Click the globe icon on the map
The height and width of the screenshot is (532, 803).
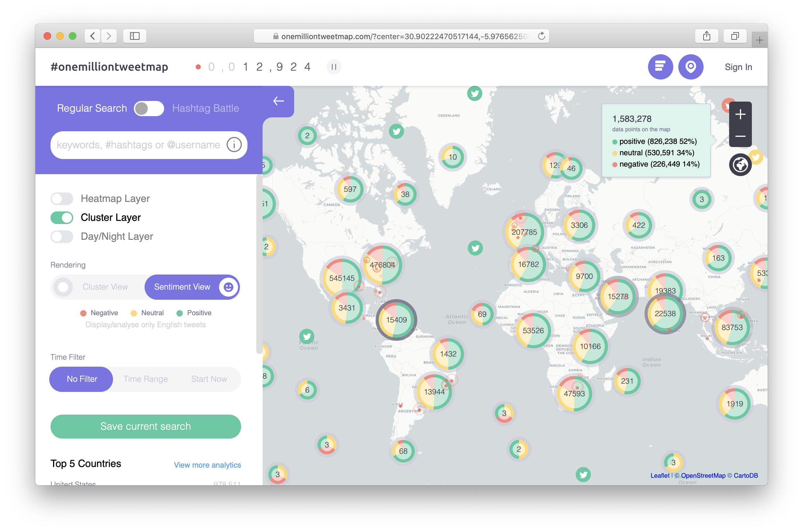pyautogui.click(x=740, y=165)
